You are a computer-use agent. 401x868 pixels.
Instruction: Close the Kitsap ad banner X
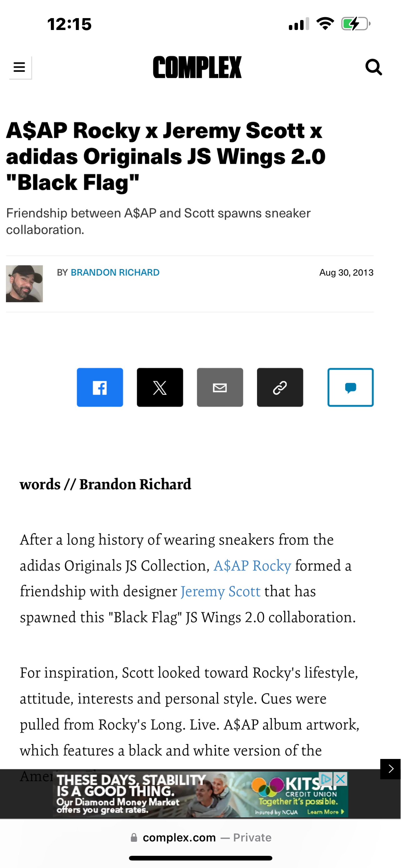click(341, 779)
